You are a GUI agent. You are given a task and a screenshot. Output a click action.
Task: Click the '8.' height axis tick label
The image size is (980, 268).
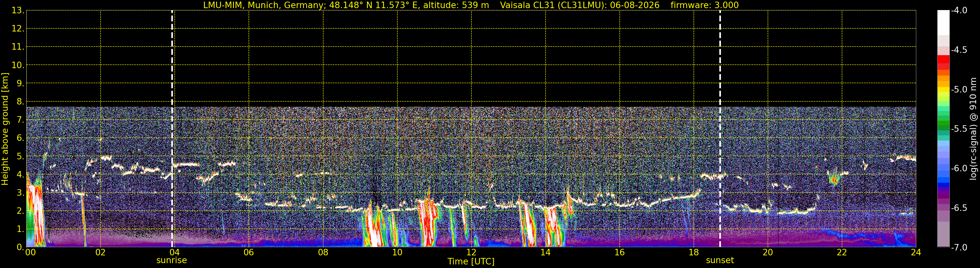[x=20, y=102]
